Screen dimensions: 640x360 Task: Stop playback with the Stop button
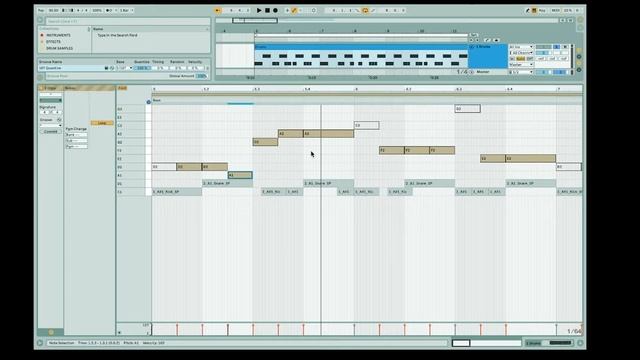click(x=267, y=10)
